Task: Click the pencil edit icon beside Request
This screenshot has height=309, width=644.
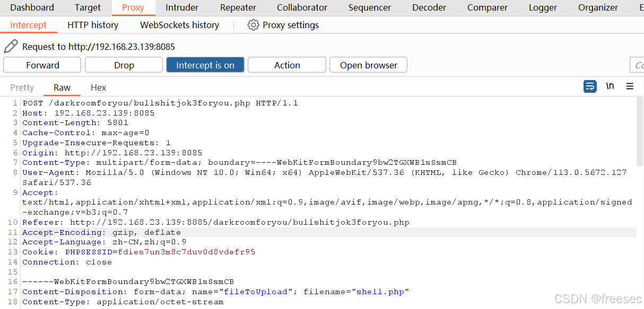Action: 11,47
